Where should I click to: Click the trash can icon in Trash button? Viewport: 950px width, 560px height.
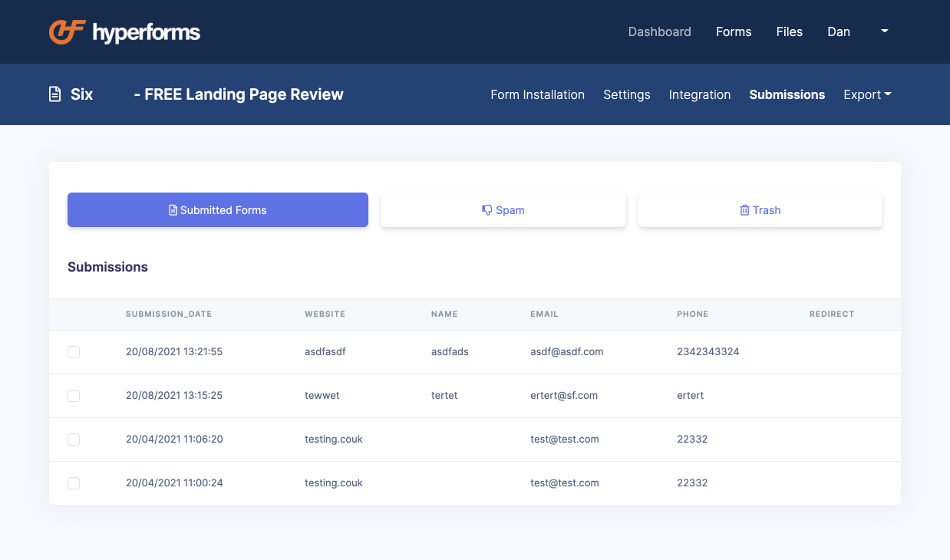tap(744, 209)
